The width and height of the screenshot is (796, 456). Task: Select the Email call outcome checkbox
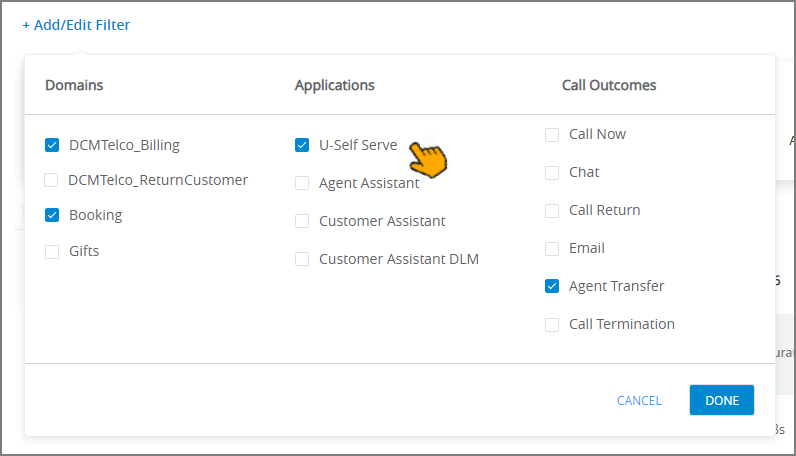click(x=552, y=249)
